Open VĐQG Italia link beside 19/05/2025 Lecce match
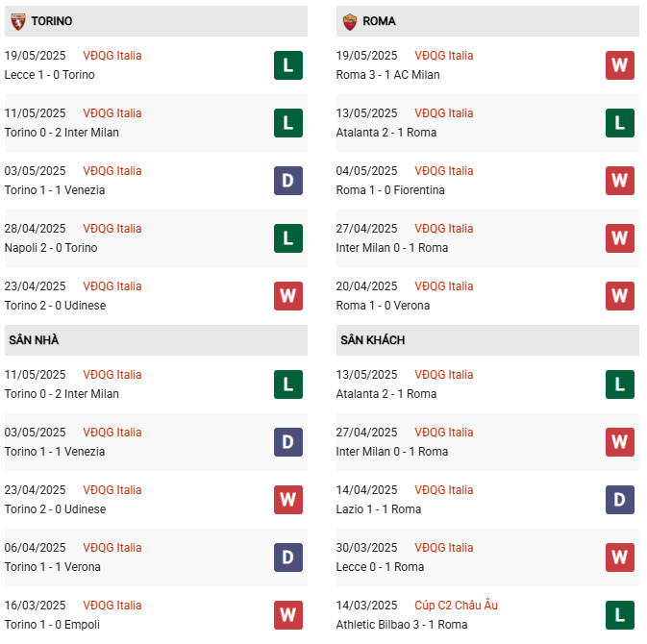 pos(112,56)
